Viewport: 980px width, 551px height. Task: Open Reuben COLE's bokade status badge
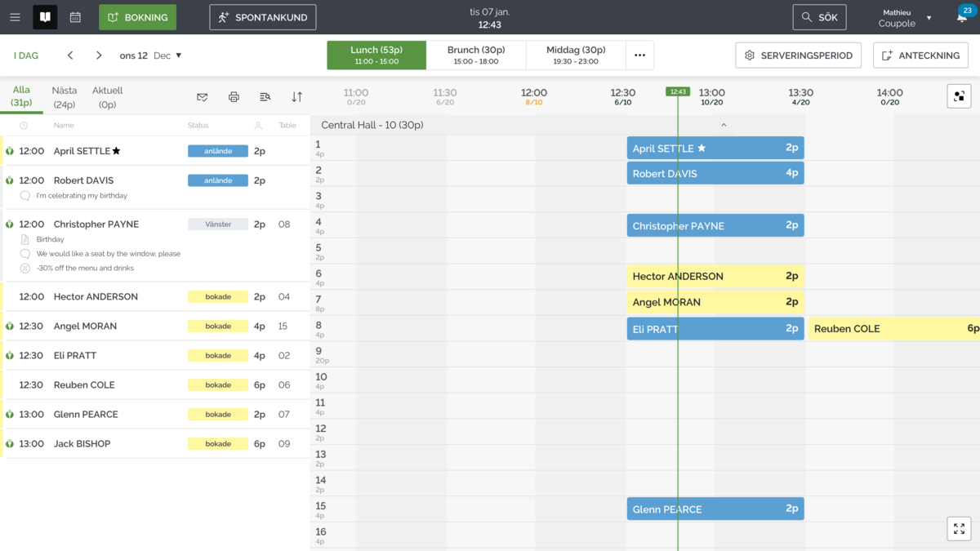(218, 384)
